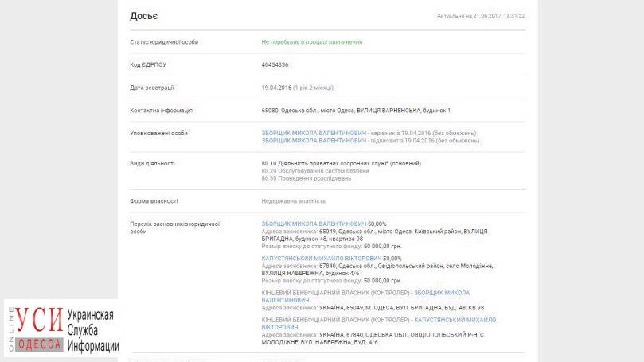644x362 pixels.
Task: Select activity 80.20 Обслуговування систем безпеки
Action: [315, 171]
